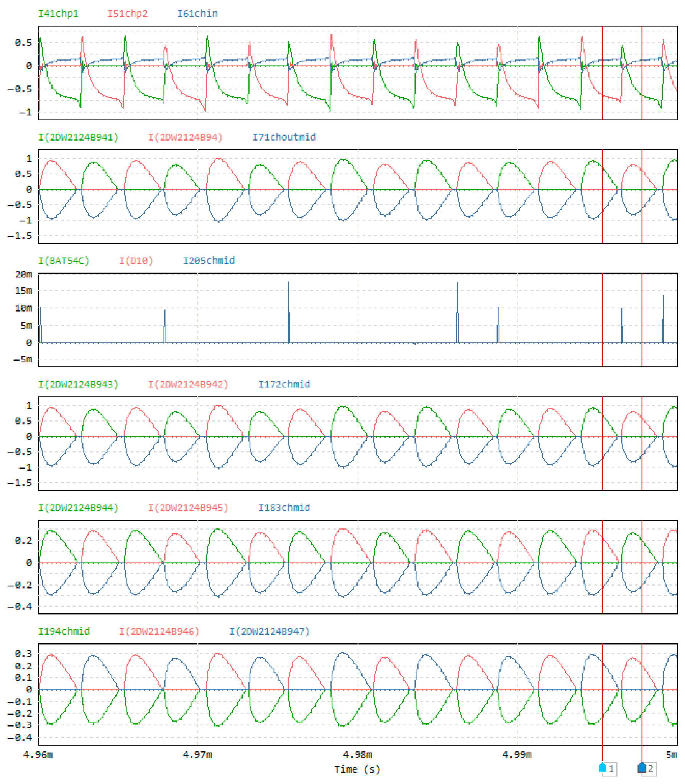Image resolution: width=685 pixels, height=784 pixels.
Task: Select cursor marker 2 on time axis
Action: [646, 768]
